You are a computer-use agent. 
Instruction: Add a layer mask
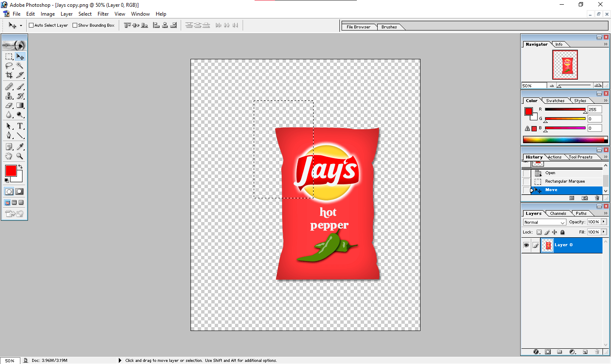pos(548,352)
